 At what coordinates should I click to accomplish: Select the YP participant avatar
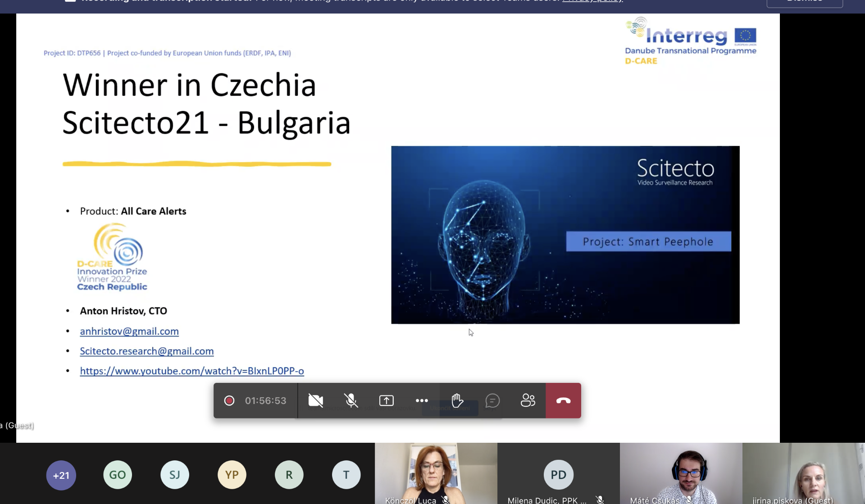232,475
